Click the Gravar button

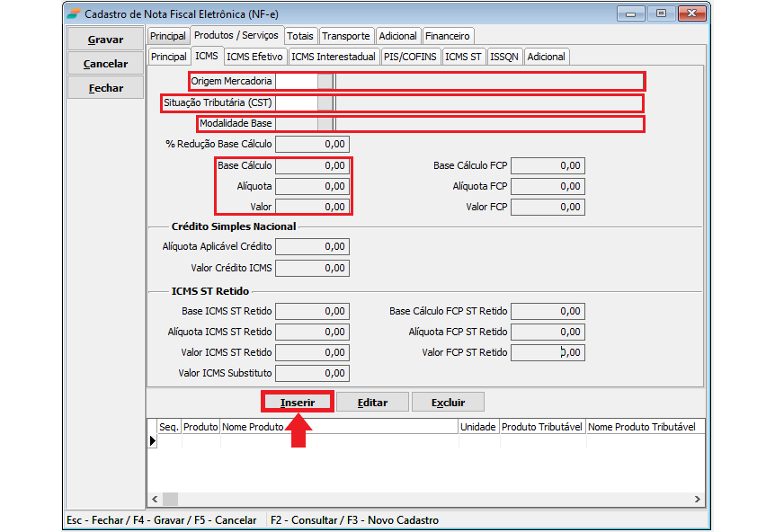point(105,40)
